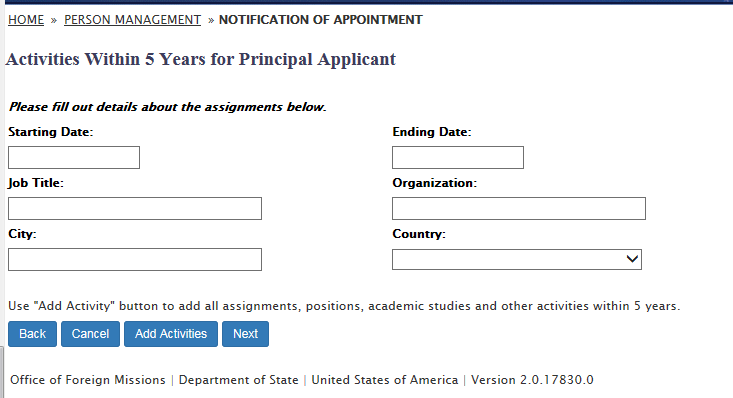Screen dimensions: 733x398
Task: Proceed with the Next button
Action: point(245,334)
